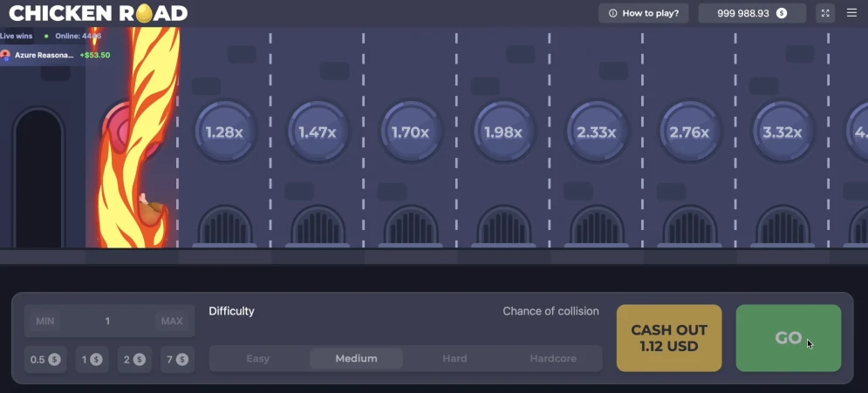Click sewer grate below 1.70x lane
The image size is (868, 393).
pos(411,226)
